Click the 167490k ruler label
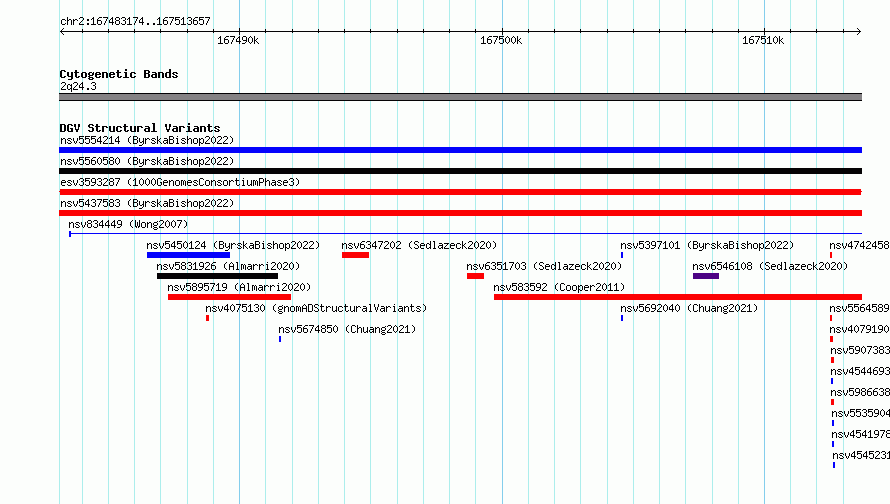The height and width of the screenshot is (504, 890). pos(238,40)
